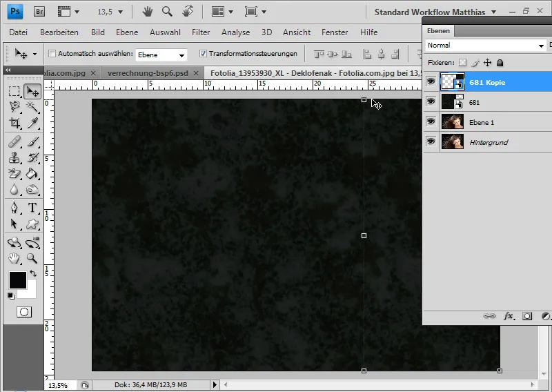Toggle Quick Mask mode
552x392 pixels.
(x=24, y=312)
